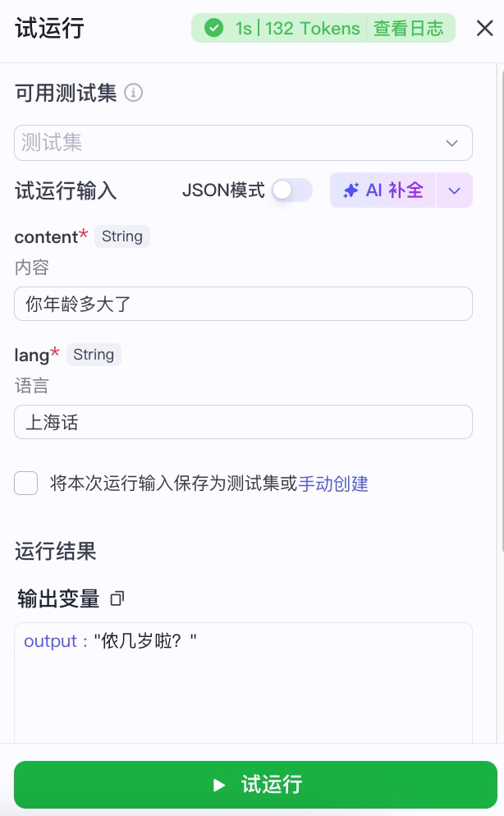The width and height of the screenshot is (504, 816).
Task: Toggle the JSON模式 switch on
Action: click(291, 190)
